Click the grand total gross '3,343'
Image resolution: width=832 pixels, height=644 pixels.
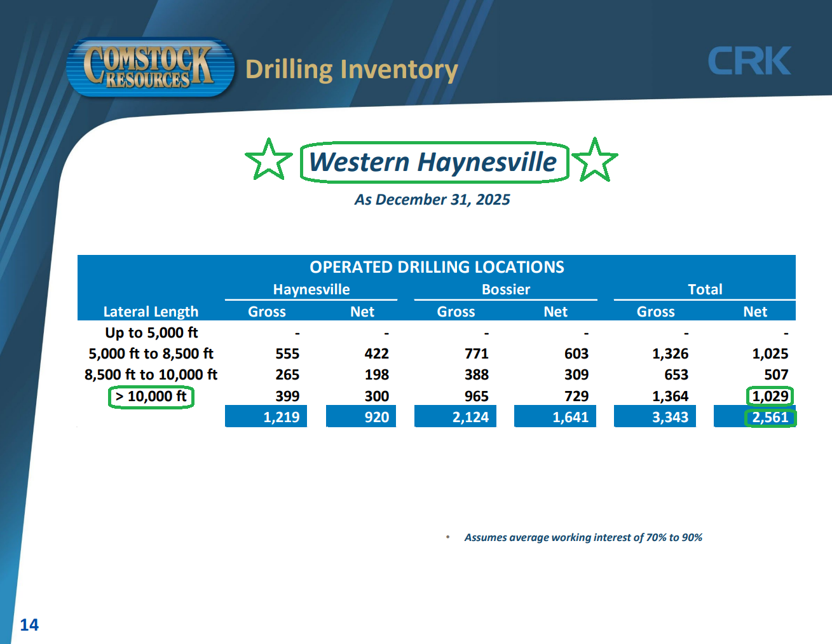pyautogui.click(x=671, y=417)
